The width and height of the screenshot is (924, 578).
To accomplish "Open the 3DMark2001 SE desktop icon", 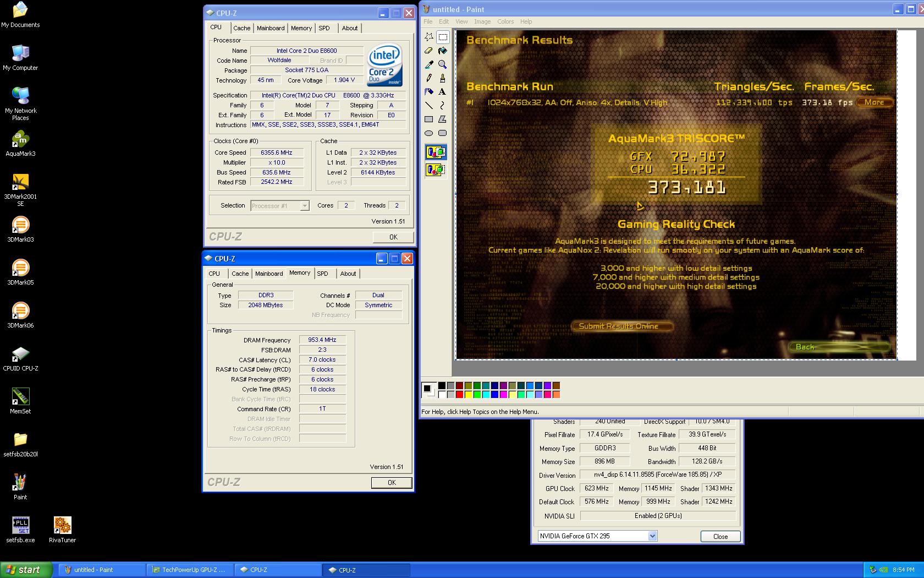I will (20, 190).
